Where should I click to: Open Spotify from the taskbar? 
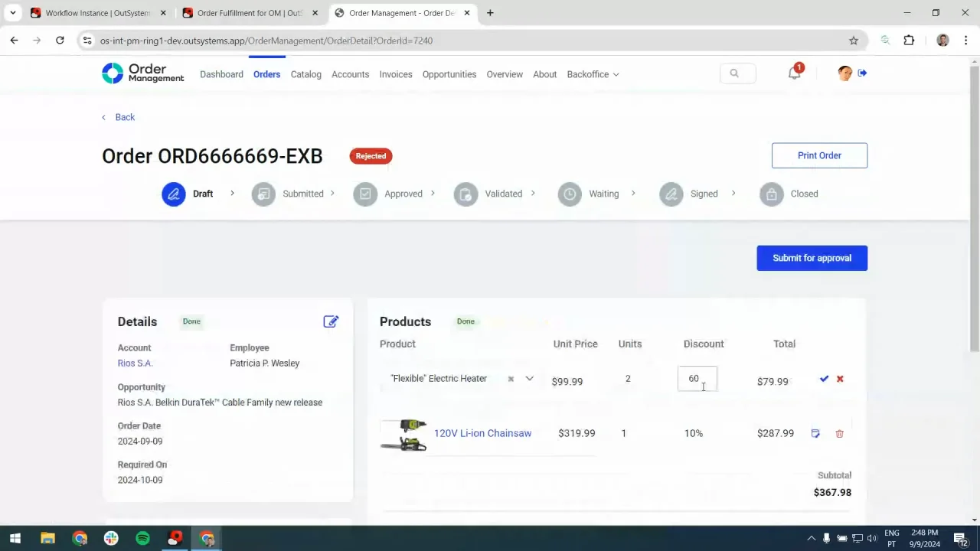pyautogui.click(x=142, y=539)
